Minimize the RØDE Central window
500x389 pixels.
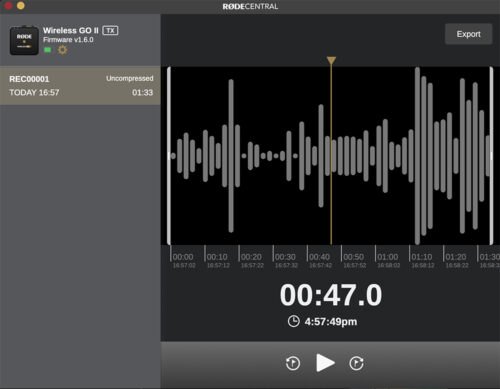pyautogui.click(x=21, y=5)
